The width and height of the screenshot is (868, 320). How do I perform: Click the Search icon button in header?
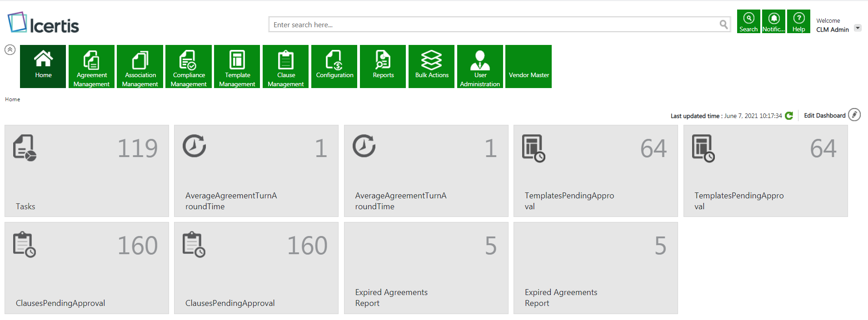[748, 21]
